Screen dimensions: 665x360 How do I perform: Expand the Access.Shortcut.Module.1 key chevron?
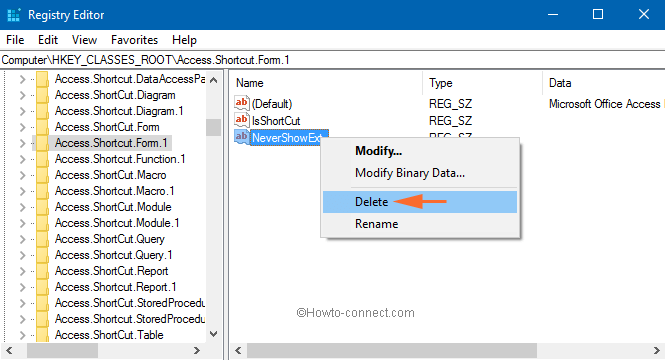(x=23, y=223)
